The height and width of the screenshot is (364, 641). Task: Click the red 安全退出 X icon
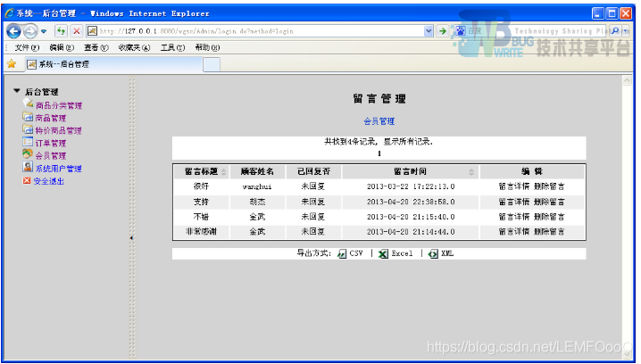click(27, 180)
